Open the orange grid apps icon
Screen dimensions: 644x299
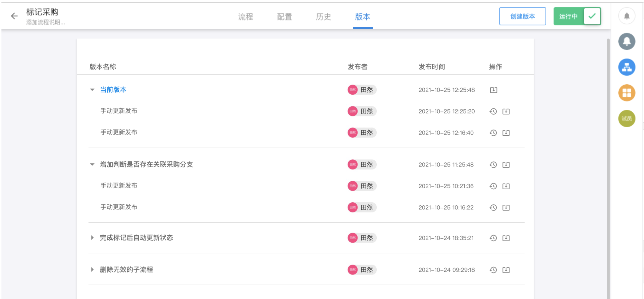(627, 93)
